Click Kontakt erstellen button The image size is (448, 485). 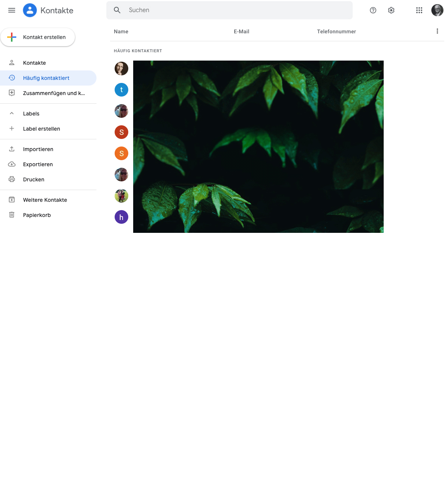pyautogui.click(x=38, y=37)
